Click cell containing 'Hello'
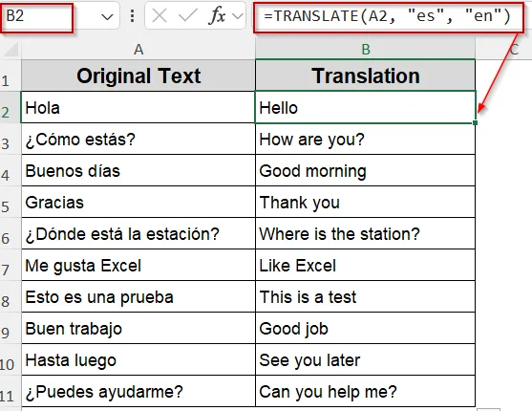Screen dimensions: 532x411 click(366, 107)
